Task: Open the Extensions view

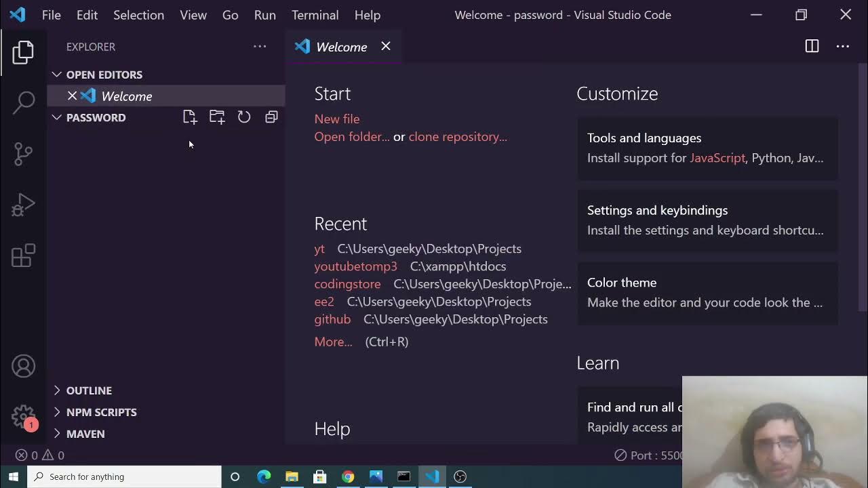Action: pos(23,256)
